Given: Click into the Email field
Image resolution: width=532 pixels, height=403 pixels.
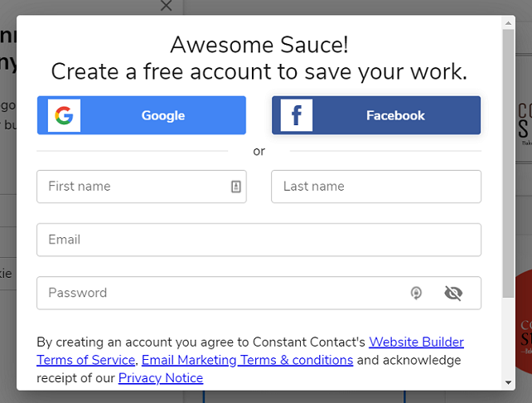Looking at the screenshot, I should 259,240.
